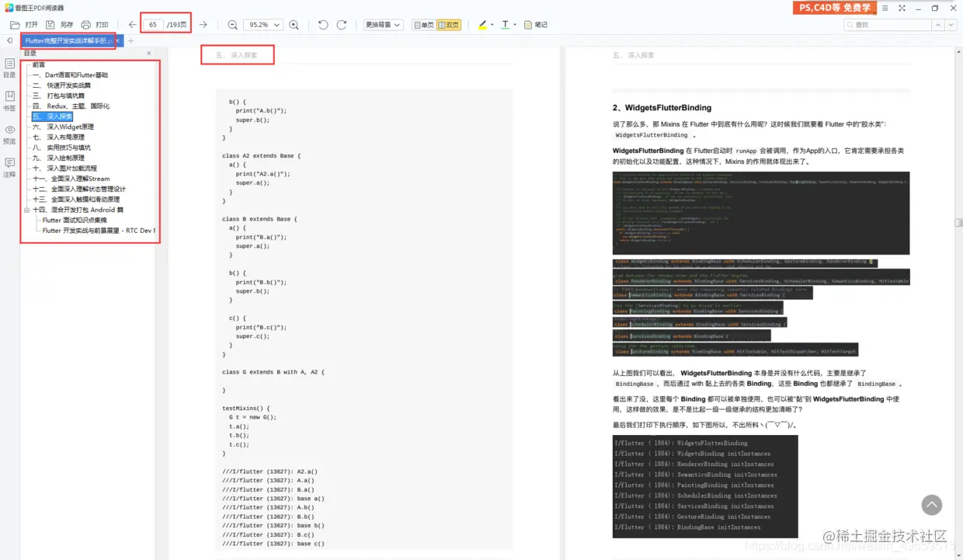
Task: Select outline entry 十四、混合开发打包 Android 篇
Action: click(x=78, y=210)
